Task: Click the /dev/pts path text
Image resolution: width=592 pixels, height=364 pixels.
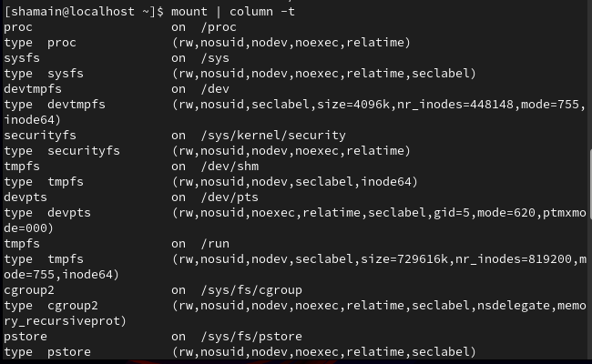Action: 230,197
